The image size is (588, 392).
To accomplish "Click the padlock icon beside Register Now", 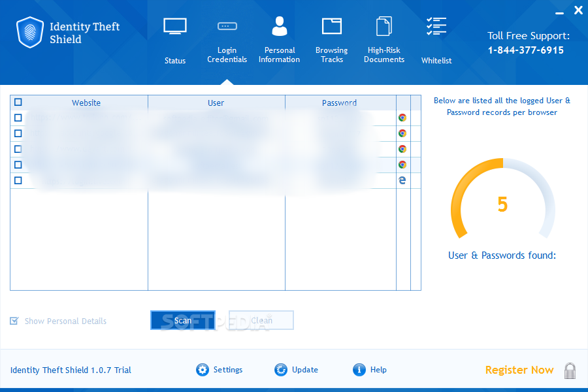I will coord(570,370).
